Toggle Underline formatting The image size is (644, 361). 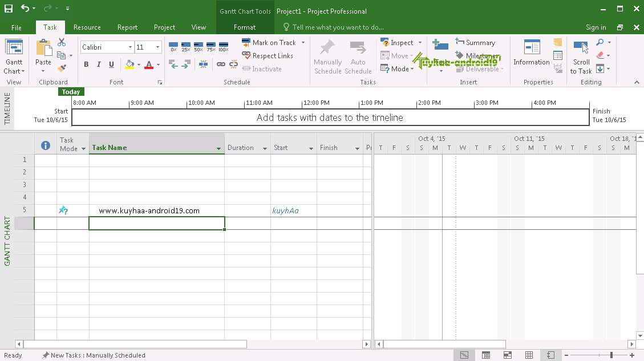click(111, 64)
